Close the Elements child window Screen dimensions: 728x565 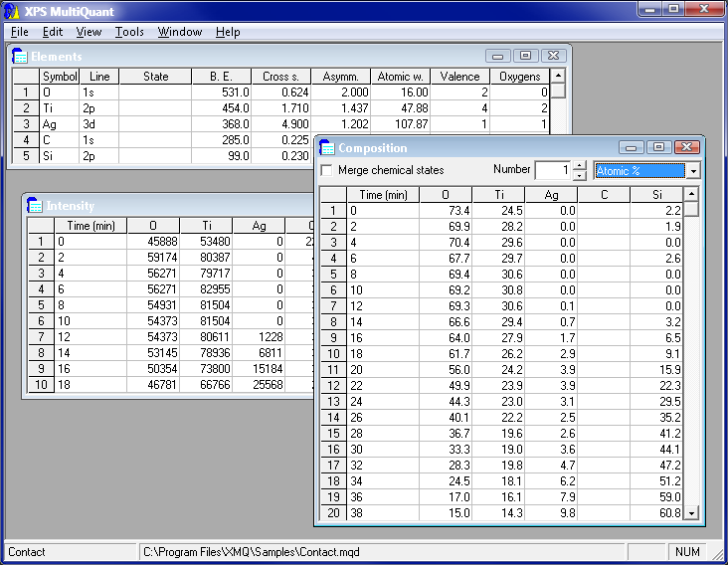point(554,56)
